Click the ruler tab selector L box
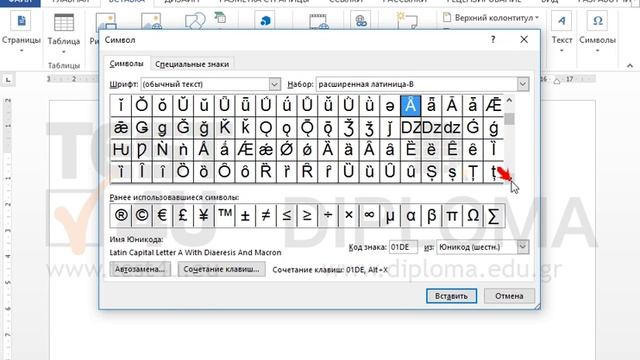 click(x=8, y=80)
